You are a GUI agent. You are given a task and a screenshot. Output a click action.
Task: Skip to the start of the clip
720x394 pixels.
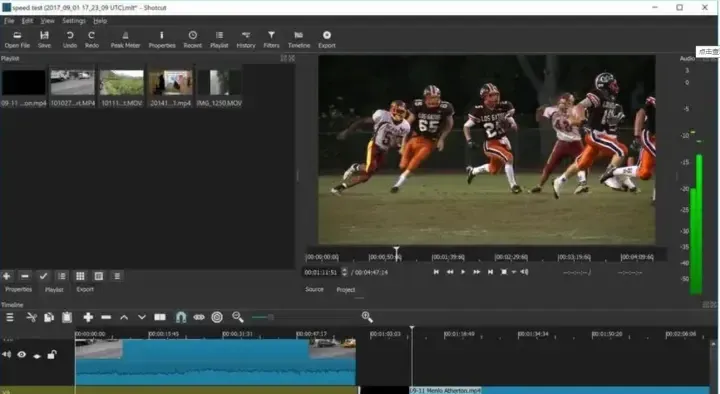[x=436, y=272]
